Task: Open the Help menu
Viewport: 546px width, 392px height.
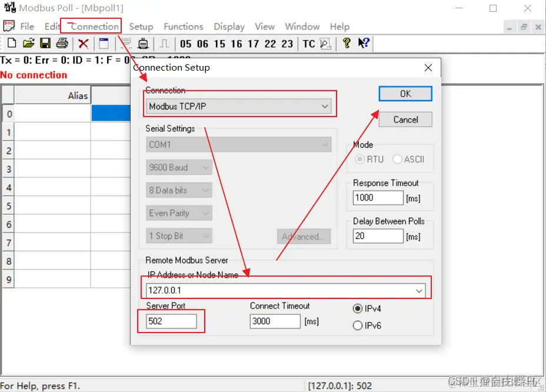Action: tap(340, 26)
